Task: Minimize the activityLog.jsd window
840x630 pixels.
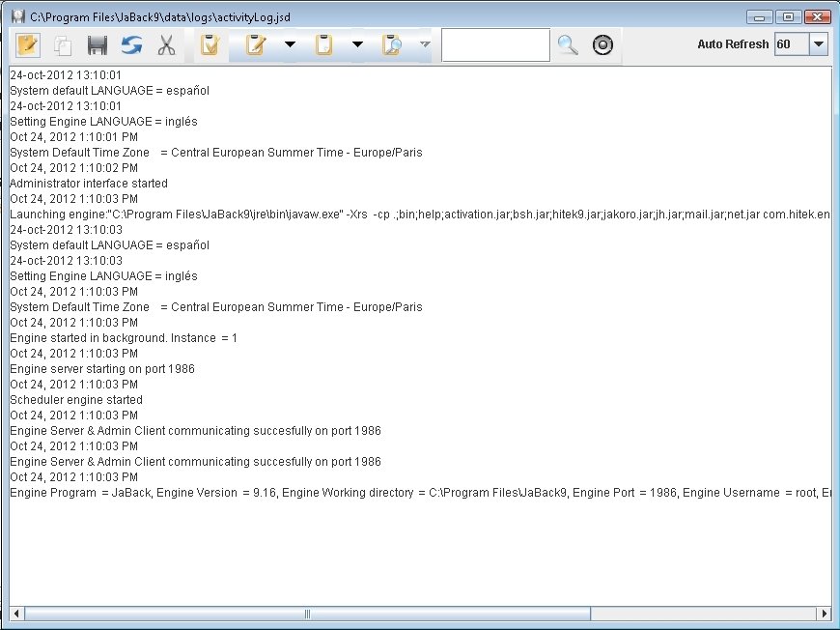Action: coord(759,17)
